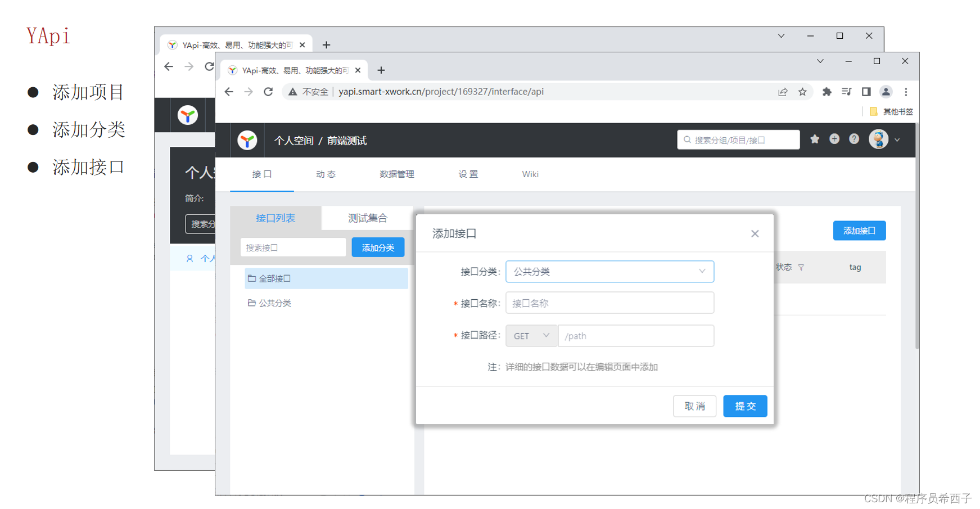Click 前端测试 breadcrumb link
Image resolution: width=980 pixels, height=509 pixels.
[x=347, y=141]
